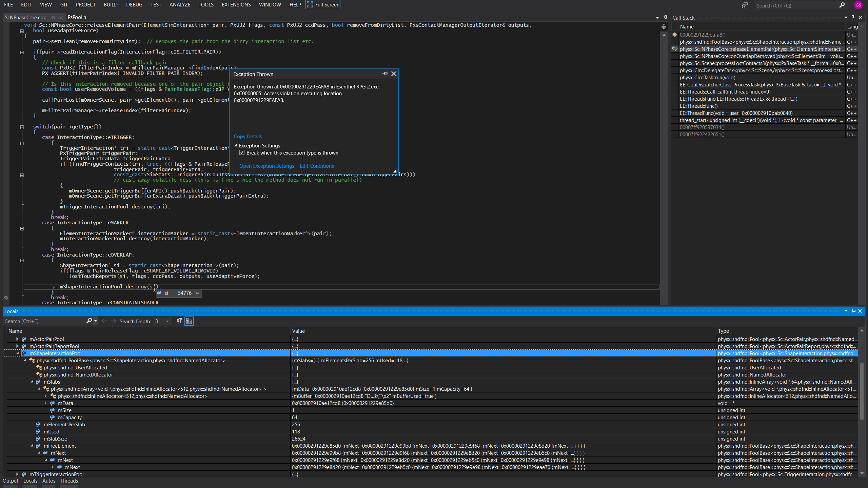Click the Locals search magnifier icon
This screenshot has width=868, height=488.
click(x=89, y=321)
